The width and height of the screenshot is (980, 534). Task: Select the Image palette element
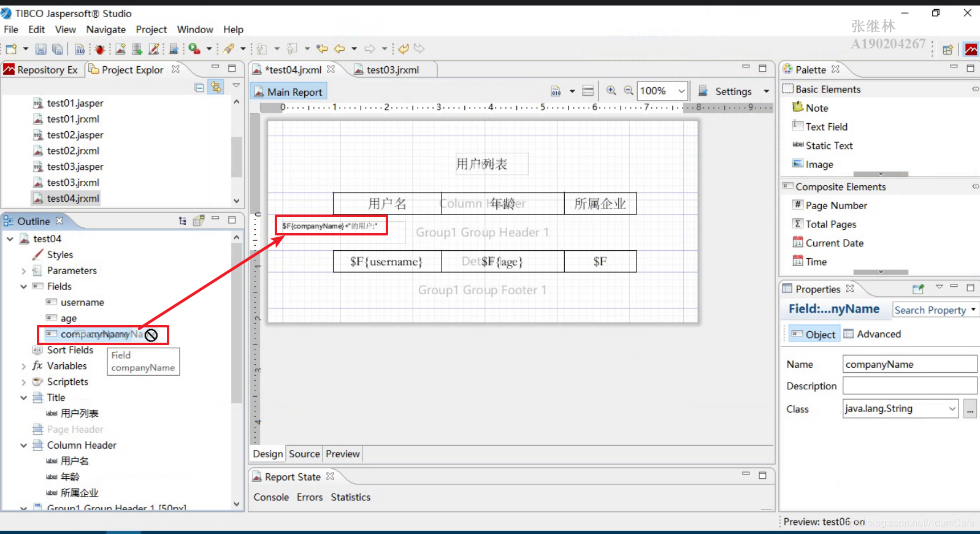813,164
